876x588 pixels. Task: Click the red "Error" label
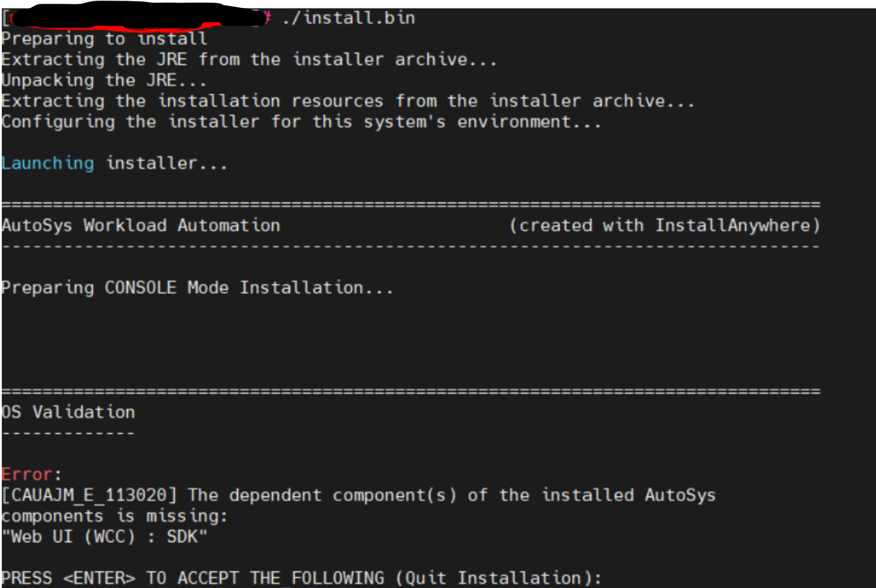[x=27, y=475]
